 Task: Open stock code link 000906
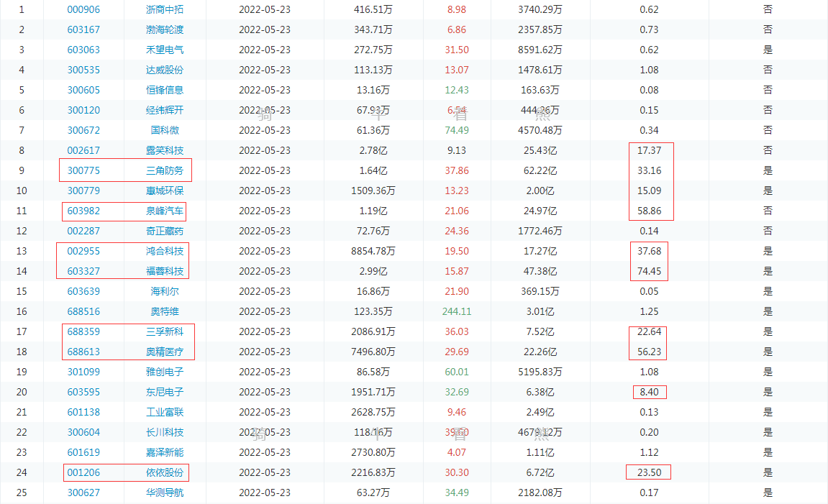click(83, 9)
